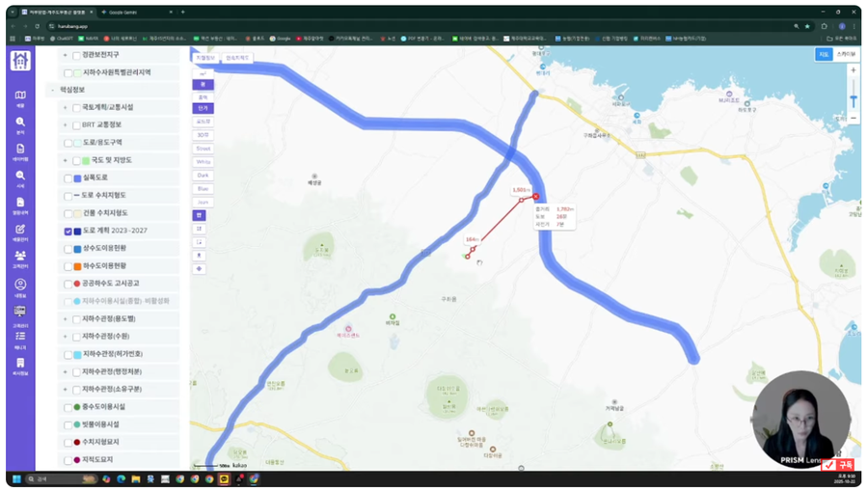Click the 3D button on map toolbar
Viewport: 868px width, 491px height.
tap(203, 135)
